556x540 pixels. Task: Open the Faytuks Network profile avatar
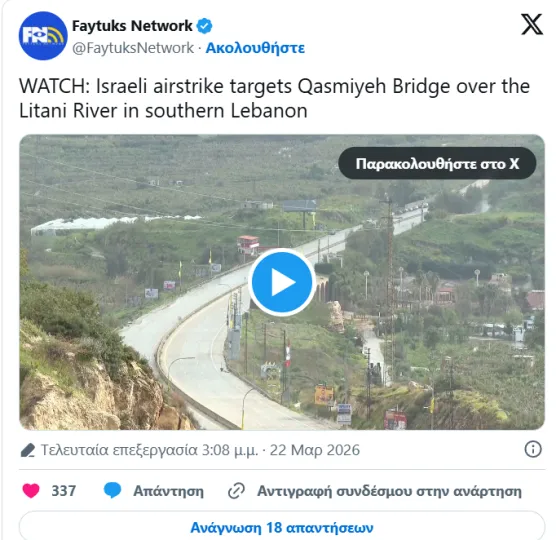point(43,36)
